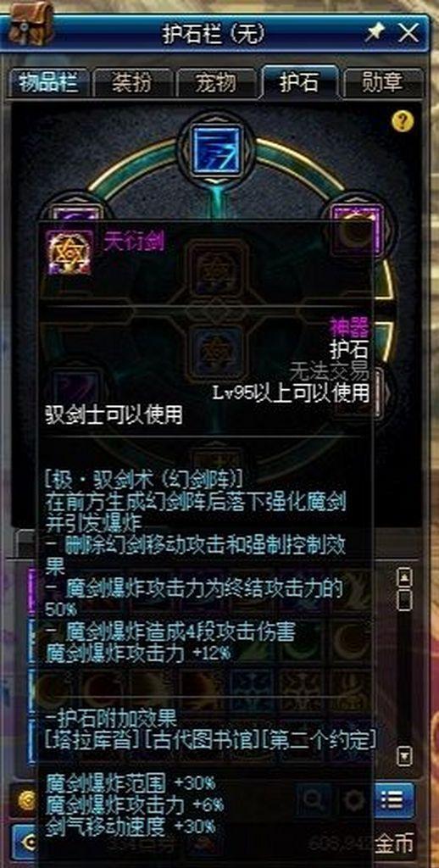Viewport: 439px width, 868px height.
Task: Pin the 护石栏 window with the pushpin
Action: coord(375,33)
